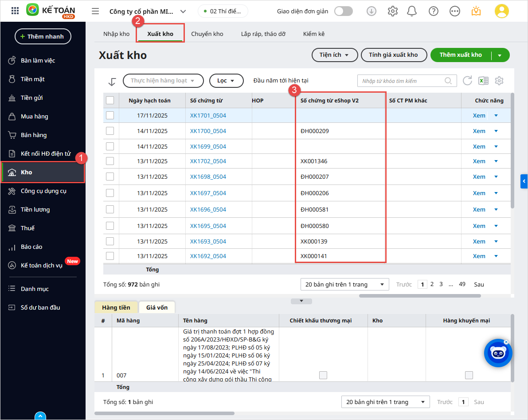Open voucher link XK1702_0504
The image size is (528, 420).
coord(208,161)
